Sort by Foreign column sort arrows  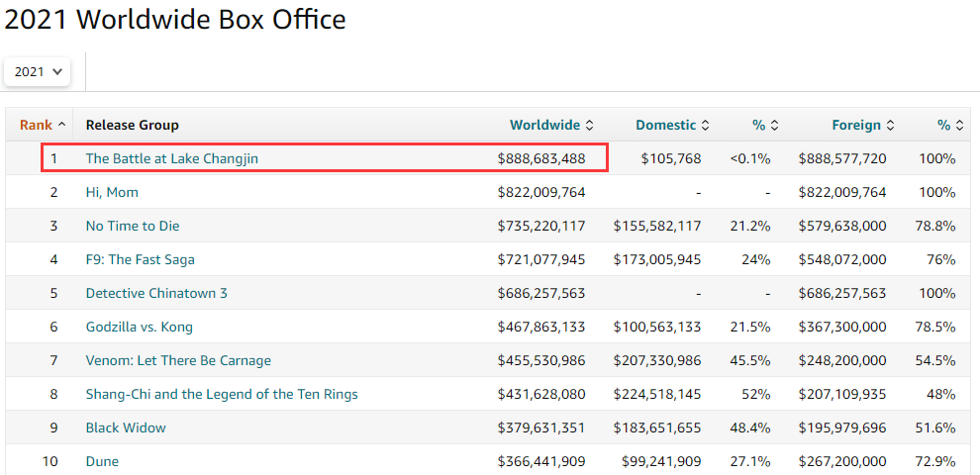[x=891, y=125]
